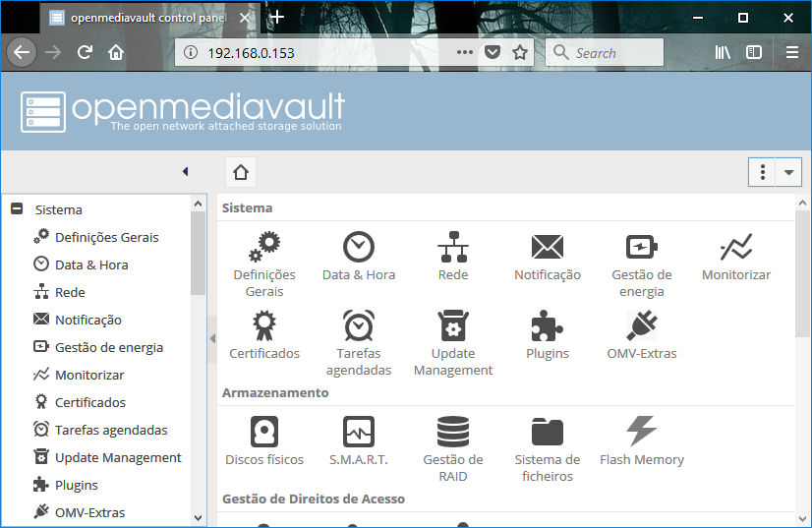Reload the current page

click(85, 52)
